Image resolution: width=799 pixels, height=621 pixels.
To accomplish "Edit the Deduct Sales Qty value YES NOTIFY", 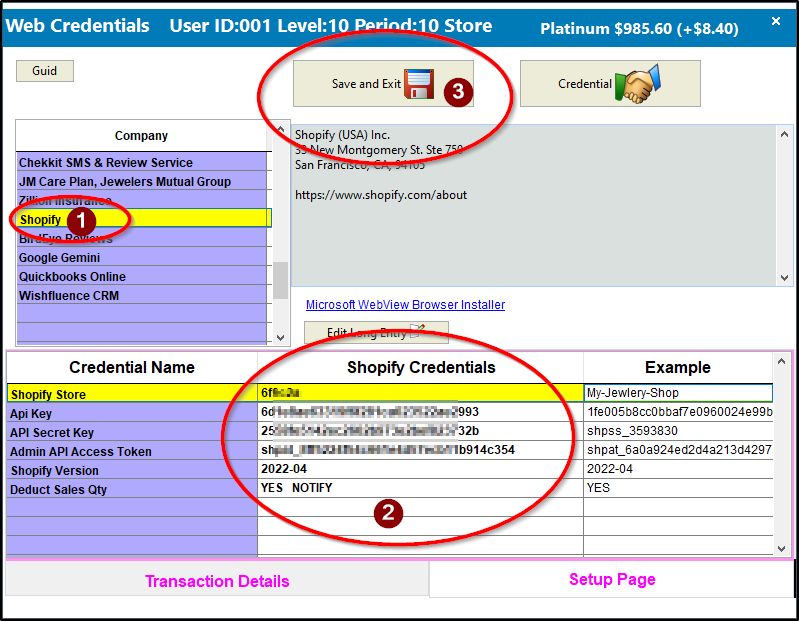I will [420, 488].
